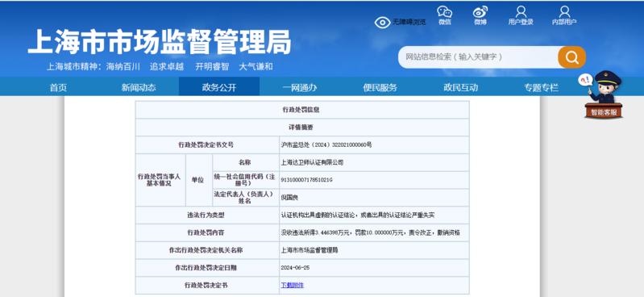Click the WeChat (微信) icon

tap(444, 12)
